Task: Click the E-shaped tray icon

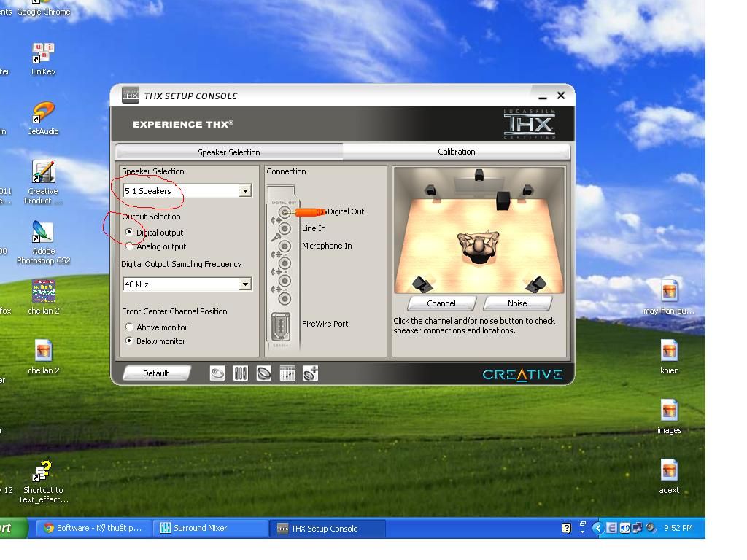Action: [x=612, y=528]
